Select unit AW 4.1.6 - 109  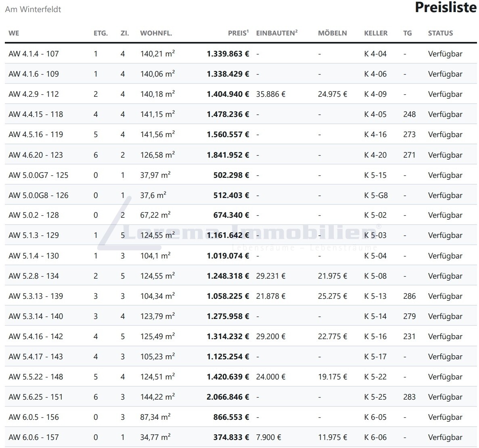33,74
